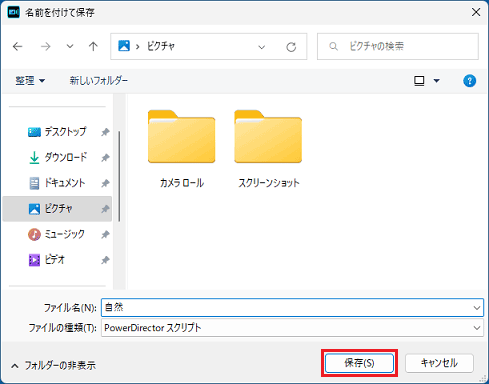The height and width of the screenshot is (384, 489).
Task: Open the ファイルの種類 combo box
Action: (292, 328)
